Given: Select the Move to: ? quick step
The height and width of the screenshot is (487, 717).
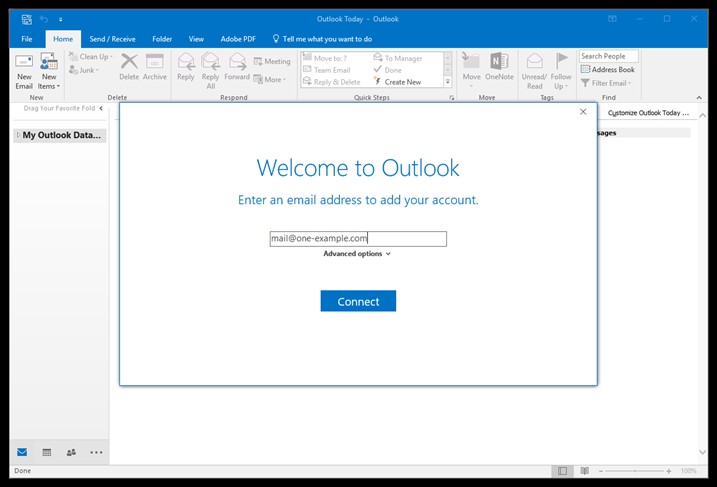Looking at the screenshot, I should click(326, 58).
